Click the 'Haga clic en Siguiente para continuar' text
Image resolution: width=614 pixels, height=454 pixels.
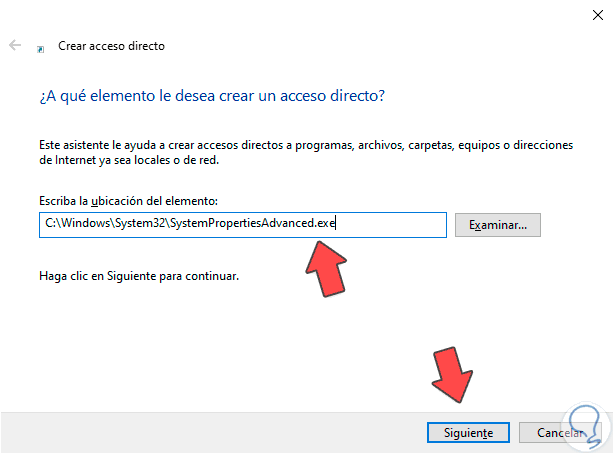pos(139,275)
